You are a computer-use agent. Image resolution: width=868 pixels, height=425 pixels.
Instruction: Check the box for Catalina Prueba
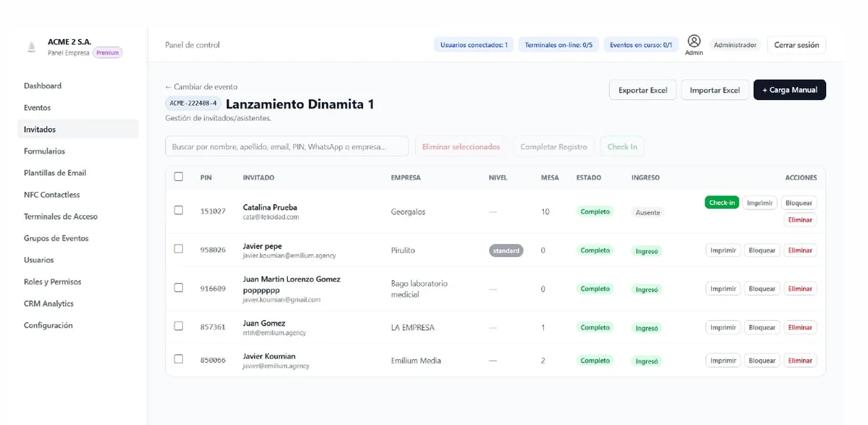(x=179, y=210)
